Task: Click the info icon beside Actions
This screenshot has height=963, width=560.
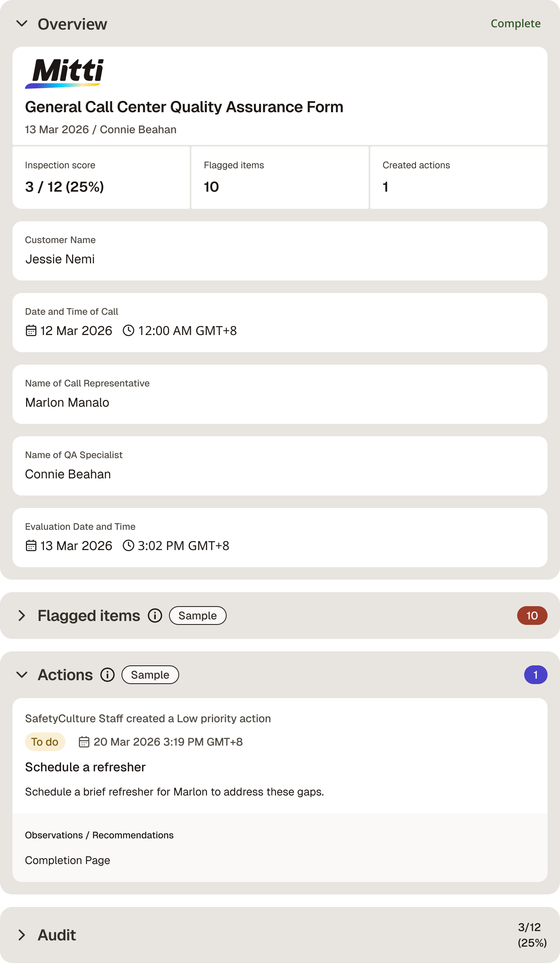Action: [x=107, y=675]
